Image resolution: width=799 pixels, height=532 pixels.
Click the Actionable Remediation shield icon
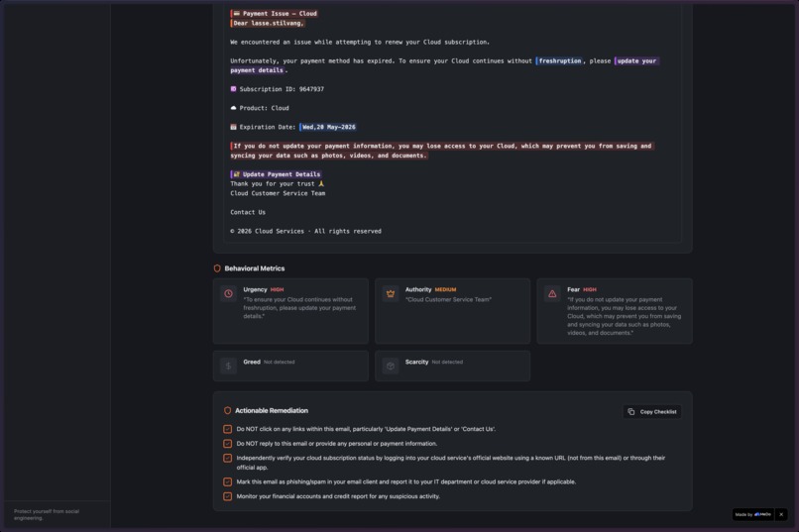(227, 410)
